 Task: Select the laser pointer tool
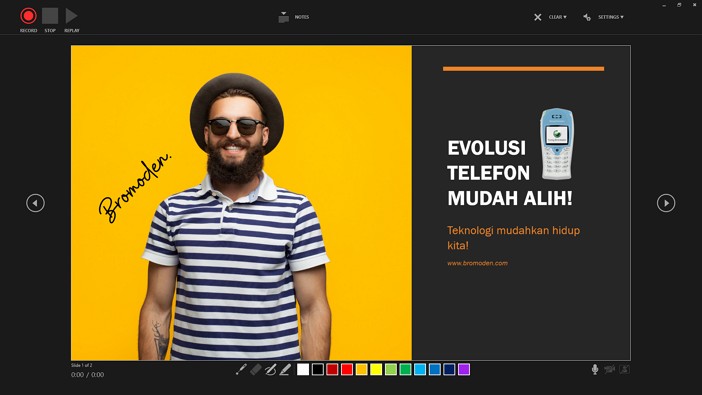[x=241, y=369]
